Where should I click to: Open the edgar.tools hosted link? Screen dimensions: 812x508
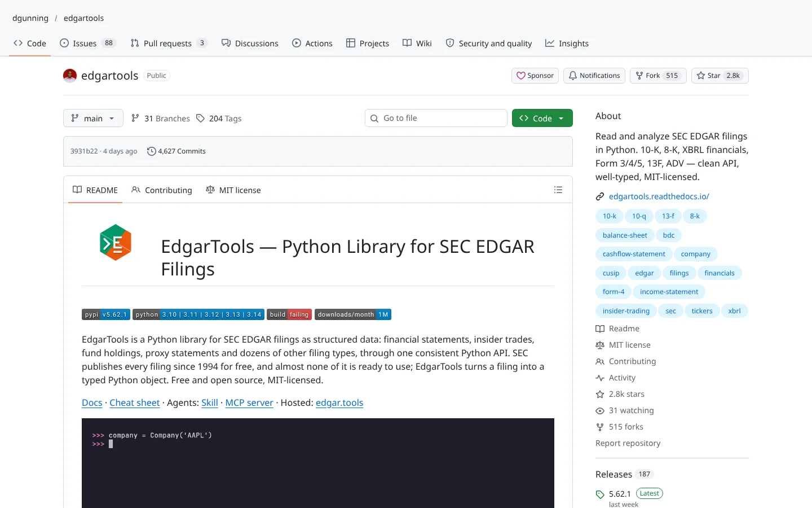point(339,403)
